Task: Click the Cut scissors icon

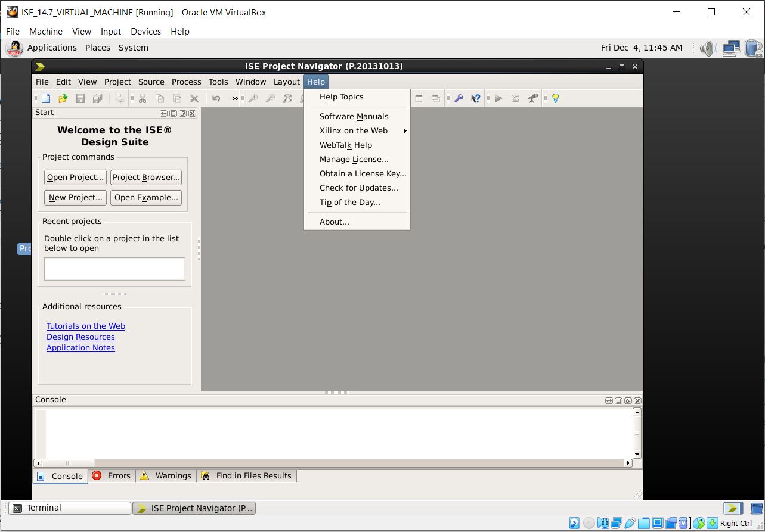Action: pyautogui.click(x=143, y=98)
